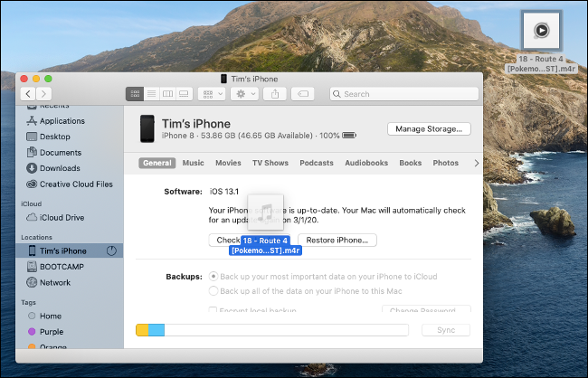Toggle Encrypt local backup checkbox
588x378 pixels.
[213, 310]
